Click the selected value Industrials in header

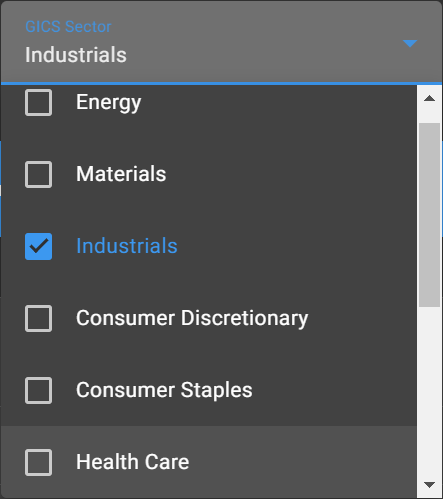click(x=76, y=55)
